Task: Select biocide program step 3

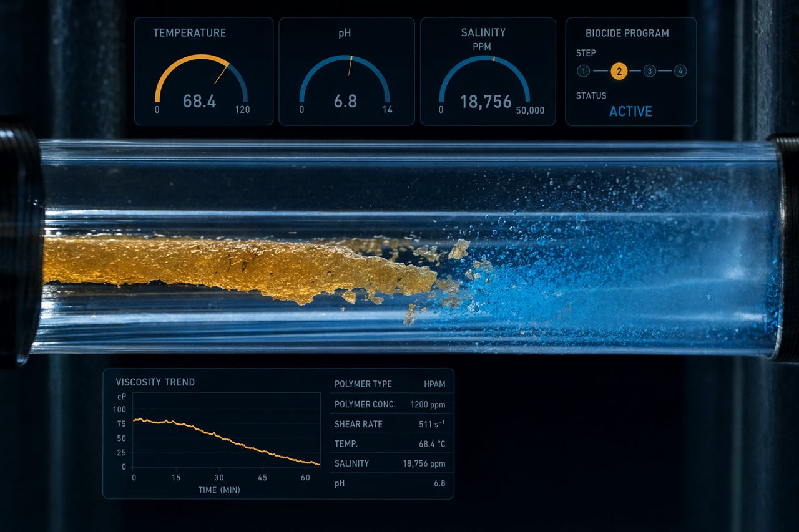Action: [649, 71]
